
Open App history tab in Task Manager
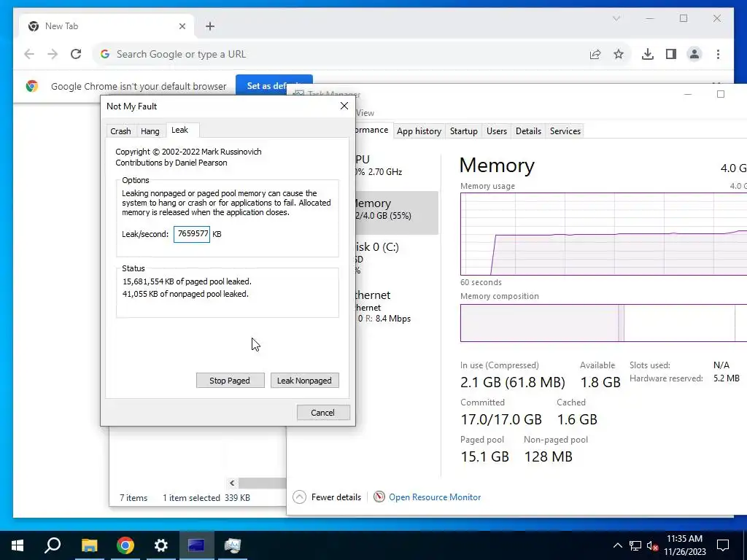click(419, 131)
